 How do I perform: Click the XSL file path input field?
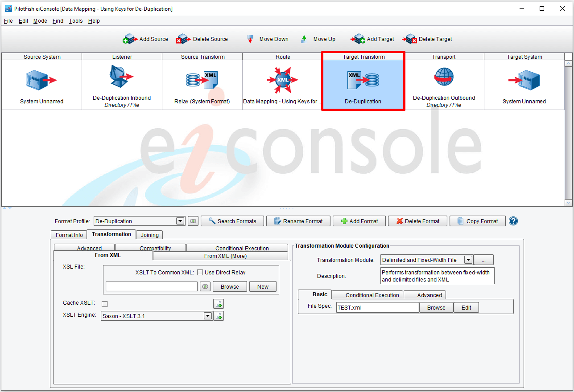152,286
